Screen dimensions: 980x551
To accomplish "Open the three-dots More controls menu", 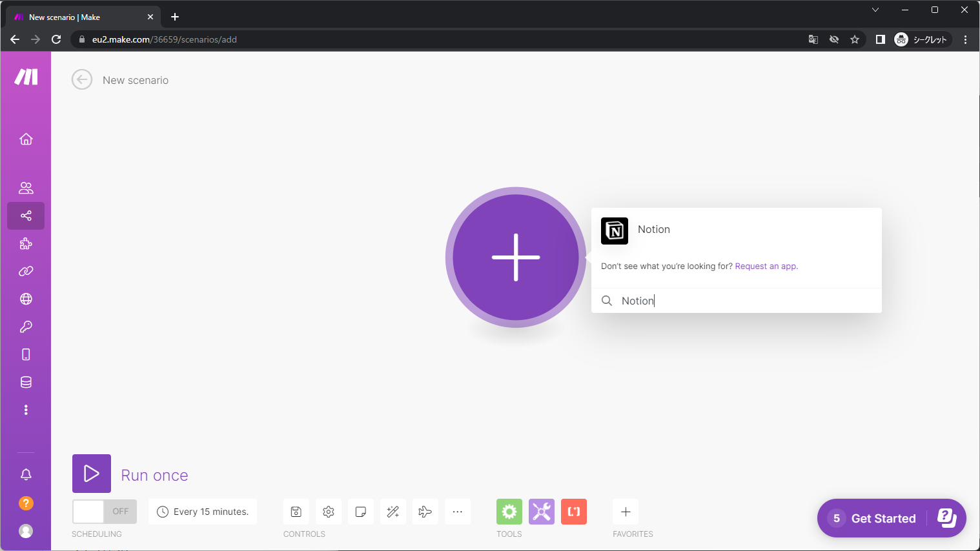I will [458, 512].
